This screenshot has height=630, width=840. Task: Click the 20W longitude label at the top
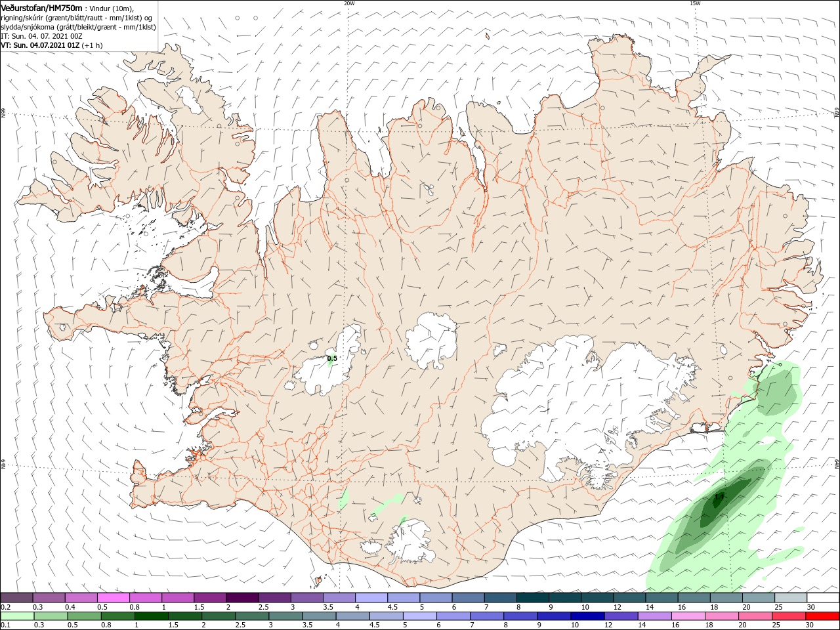pos(349,3)
